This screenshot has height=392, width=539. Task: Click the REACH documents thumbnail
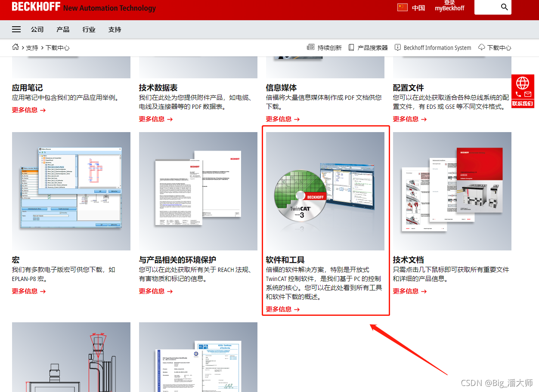tap(198, 191)
